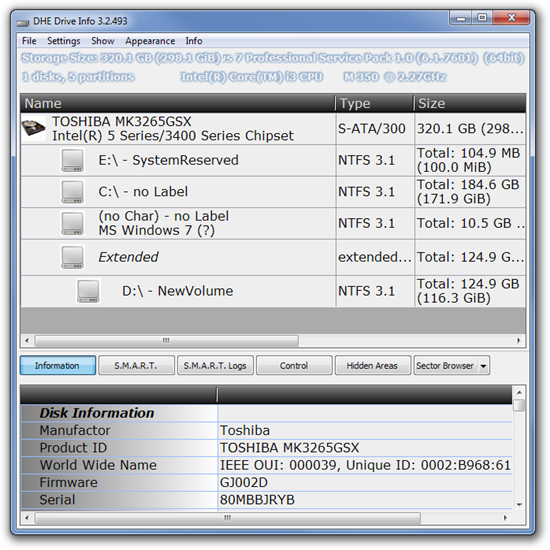Open the Appearance menu
550x550 pixels.
pyautogui.click(x=150, y=41)
